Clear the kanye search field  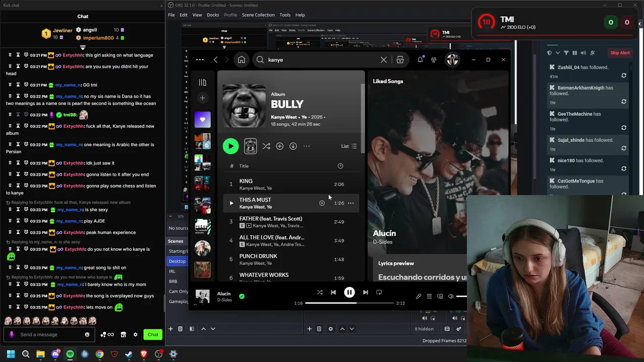(383, 60)
